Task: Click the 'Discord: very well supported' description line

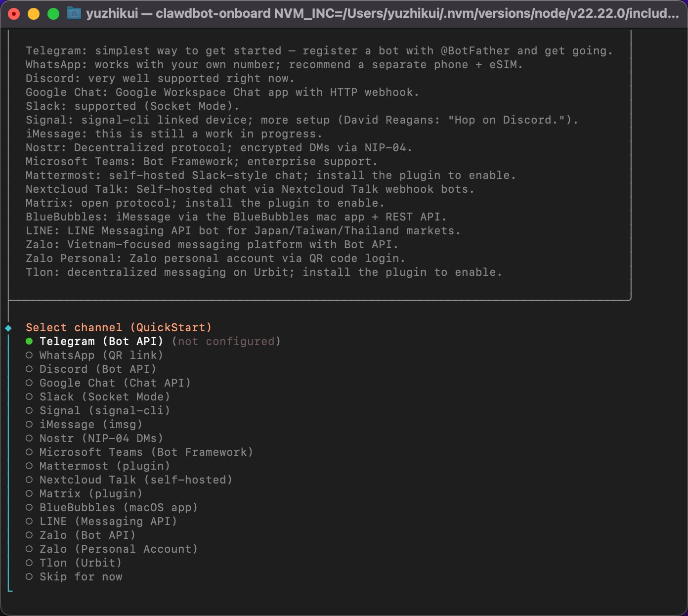Action: pos(160,79)
